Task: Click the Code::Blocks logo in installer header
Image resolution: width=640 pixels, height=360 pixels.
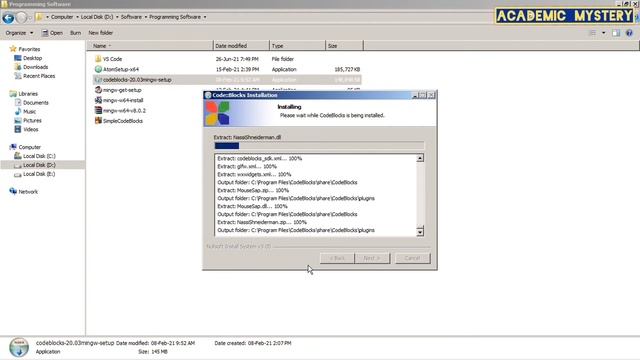Action: [x=217, y=113]
